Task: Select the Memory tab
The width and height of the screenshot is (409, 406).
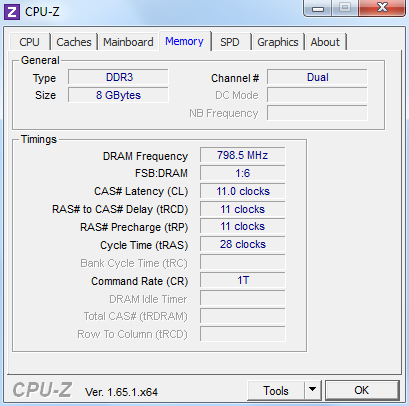Action: click(184, 41)
